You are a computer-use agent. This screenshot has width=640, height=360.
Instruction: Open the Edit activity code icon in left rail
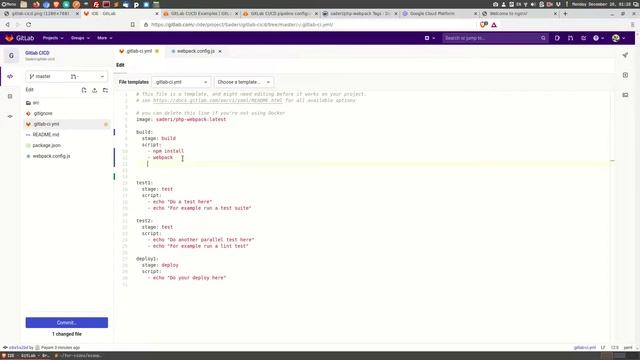(10, 76)
